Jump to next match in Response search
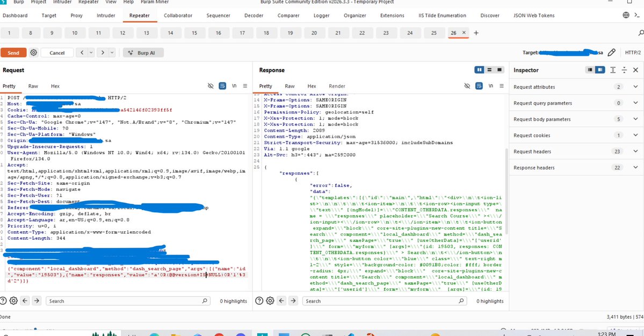Image resolution: width=644 pixels, height=336 pixels. tap(293, 301)
